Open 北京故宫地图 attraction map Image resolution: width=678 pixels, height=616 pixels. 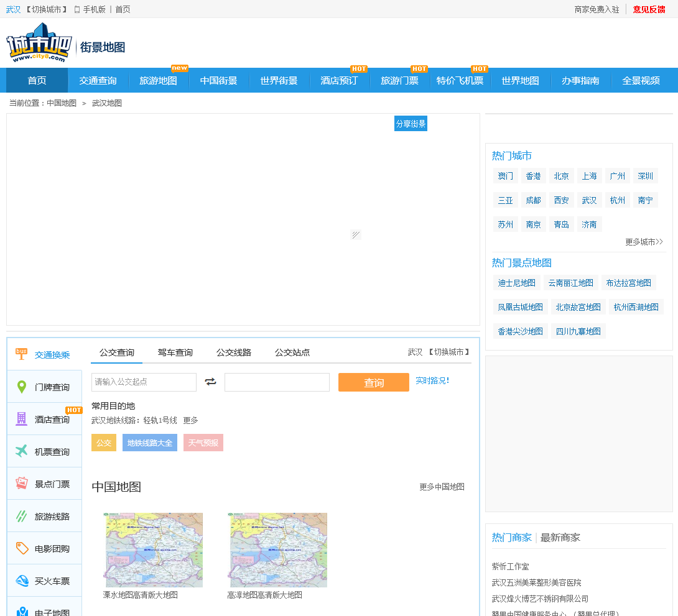click(578, 307)
